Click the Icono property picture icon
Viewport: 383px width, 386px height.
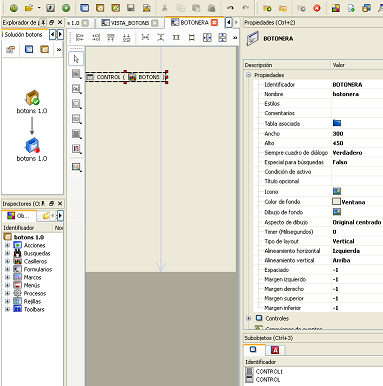(337, 191)
